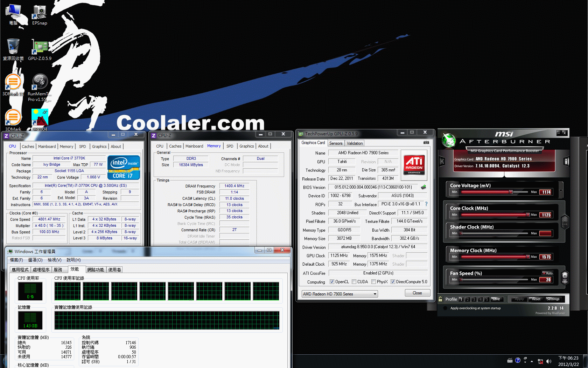
Task: Toggle the CUDA checkbox in GPU-Z
Action: tap(354, 281)
